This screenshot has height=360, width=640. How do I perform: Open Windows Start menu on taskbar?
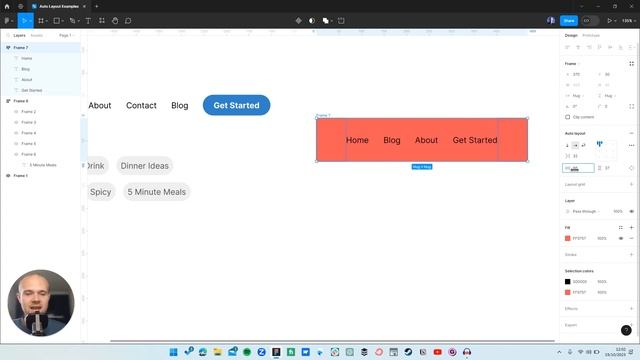173,352
